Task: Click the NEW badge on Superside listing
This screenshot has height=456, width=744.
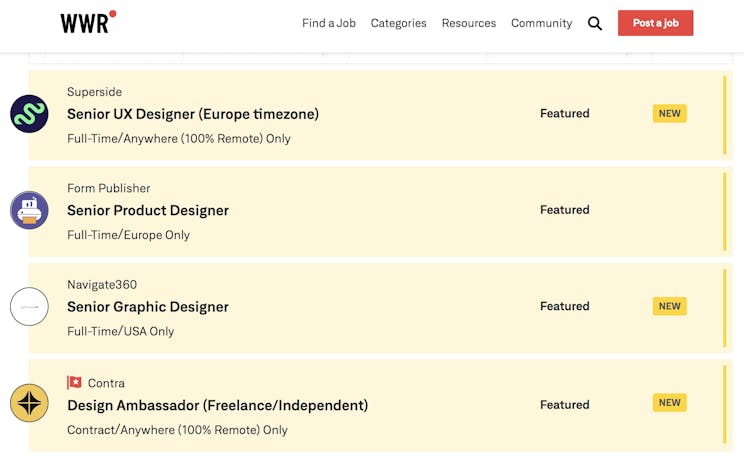Action: point(670,113)
